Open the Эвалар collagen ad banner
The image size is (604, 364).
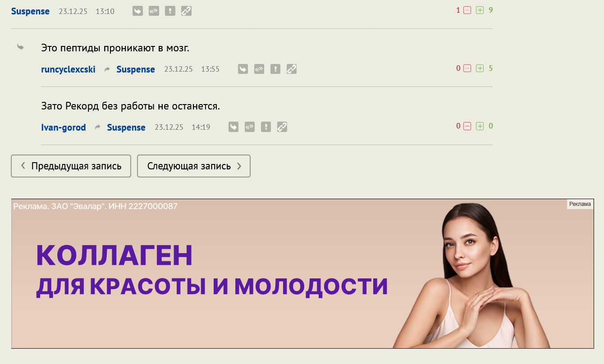(302, 273)
